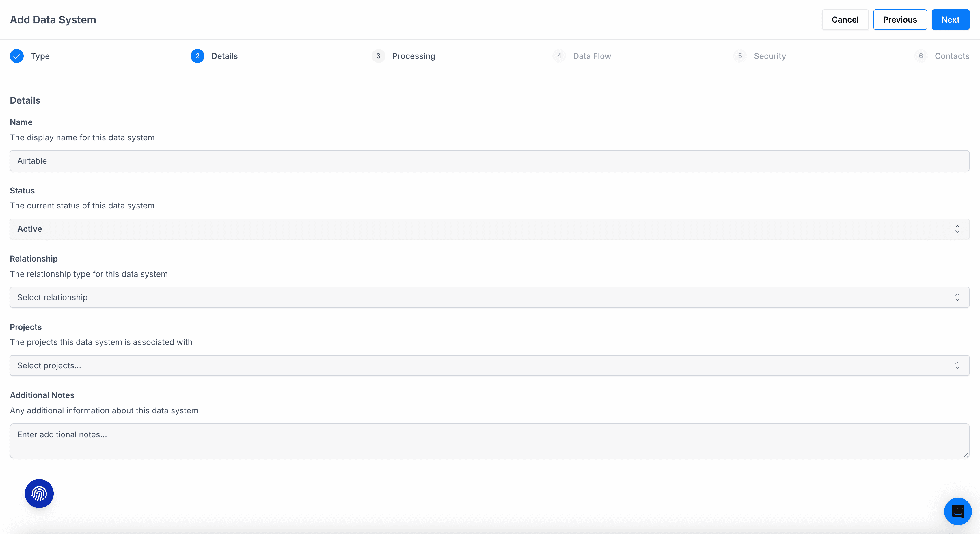Click the Projects dropdown chevron arrows
Viewport: 980px width, 534px height.
coord(957,365)
